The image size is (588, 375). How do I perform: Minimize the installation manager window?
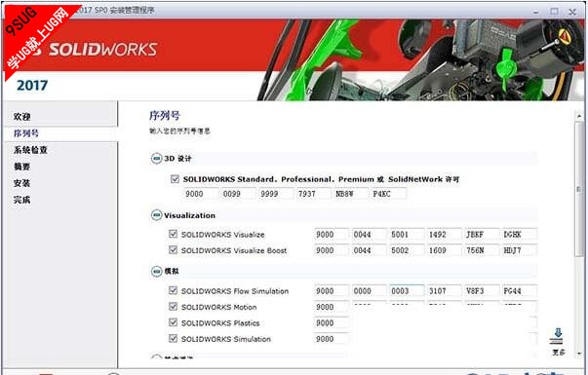click(x=536, y=12)
